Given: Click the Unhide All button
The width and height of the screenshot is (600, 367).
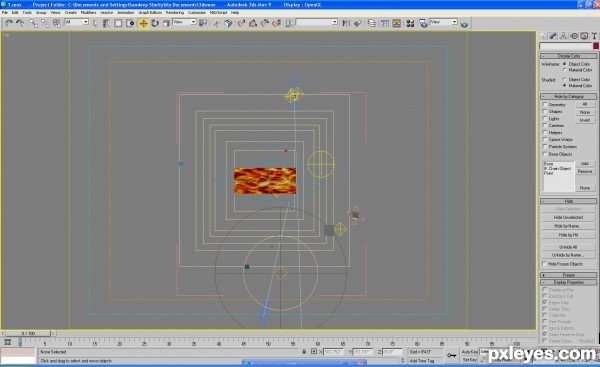Looking at the screenshot, I should 568,247.
